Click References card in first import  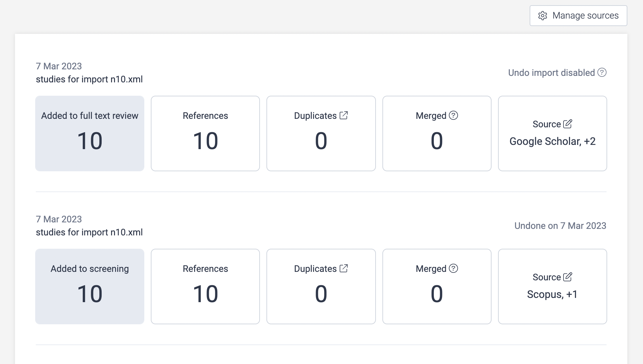[x=205, y=133]
